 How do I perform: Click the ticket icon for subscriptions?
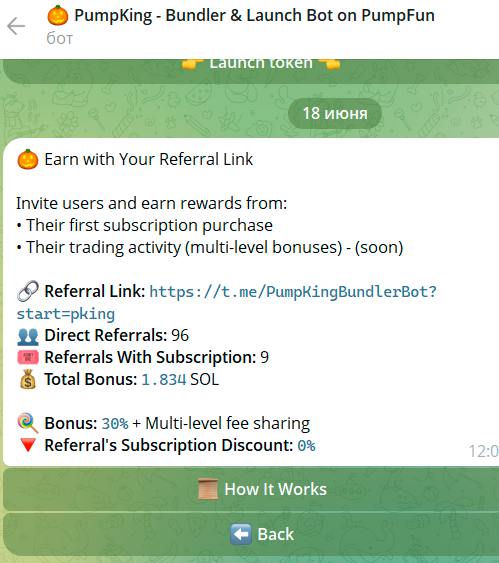(28, 357)
